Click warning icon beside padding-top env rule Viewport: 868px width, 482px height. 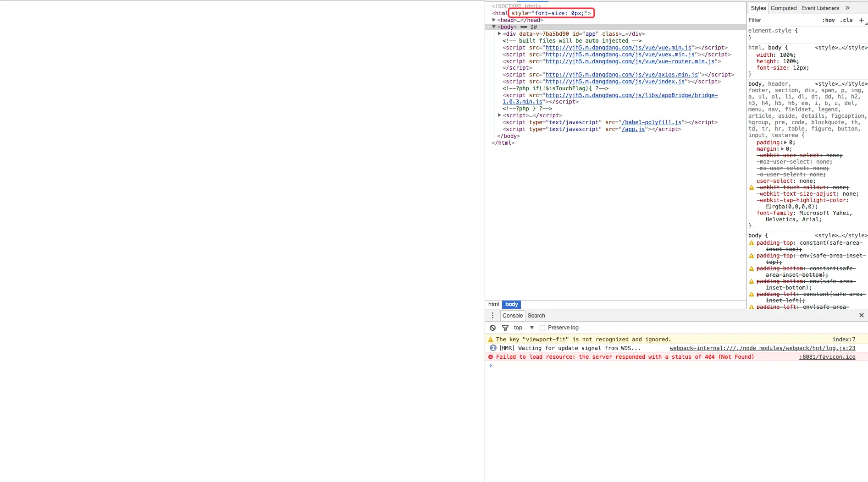752,256
